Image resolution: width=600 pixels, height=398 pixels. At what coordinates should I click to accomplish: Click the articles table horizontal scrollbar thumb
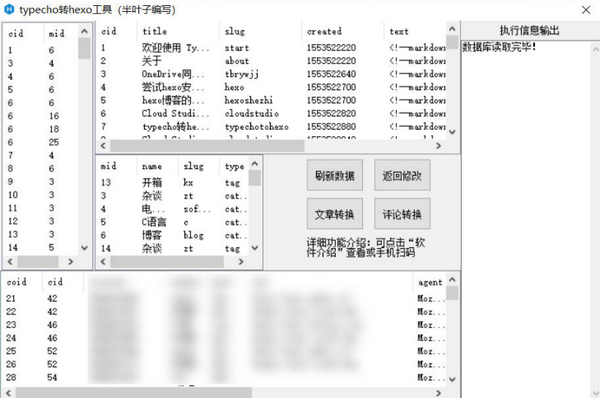(207, 146)
